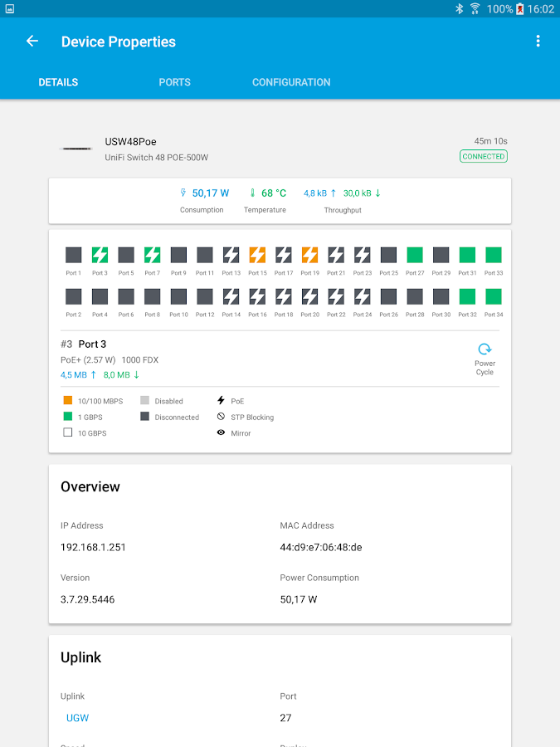Select Port 32 green icon
This screenshot has width=560, height=747.
click(467, 296)
